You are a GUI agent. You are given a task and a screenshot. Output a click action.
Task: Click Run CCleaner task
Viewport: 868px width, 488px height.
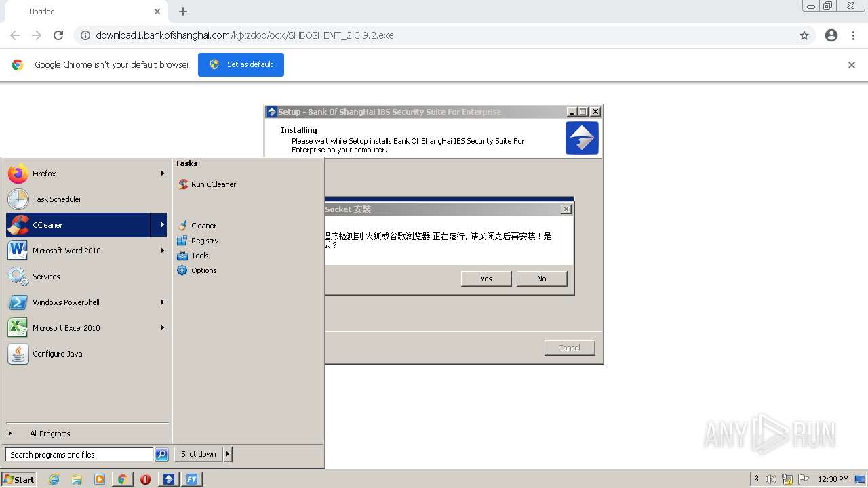point(207,184)
